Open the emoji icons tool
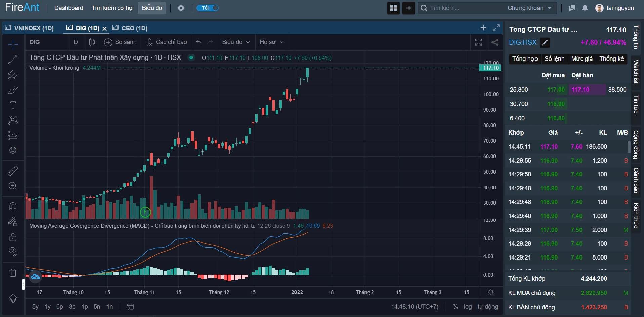 pos(13,150)
